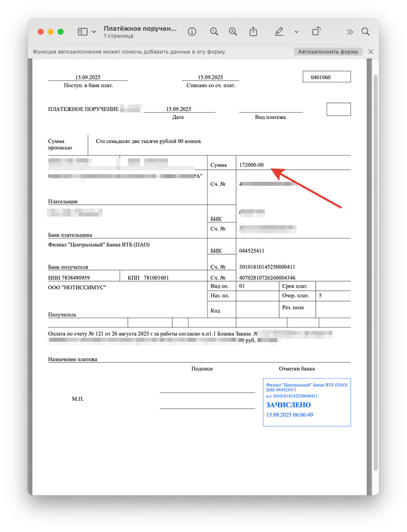Image resolution: width=407 pixels, height=532 pixels.
Task: Click account number 40702810726260004346
Action: (x=267, y=278)
